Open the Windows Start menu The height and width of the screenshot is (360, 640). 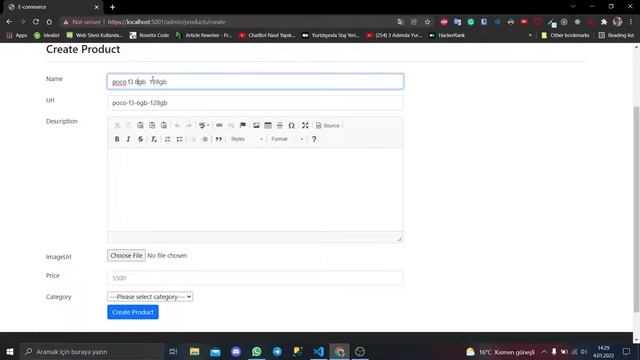point(10,351)
